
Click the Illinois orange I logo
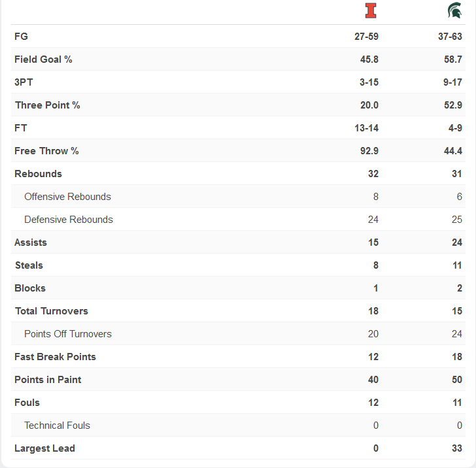pos(371,11)
